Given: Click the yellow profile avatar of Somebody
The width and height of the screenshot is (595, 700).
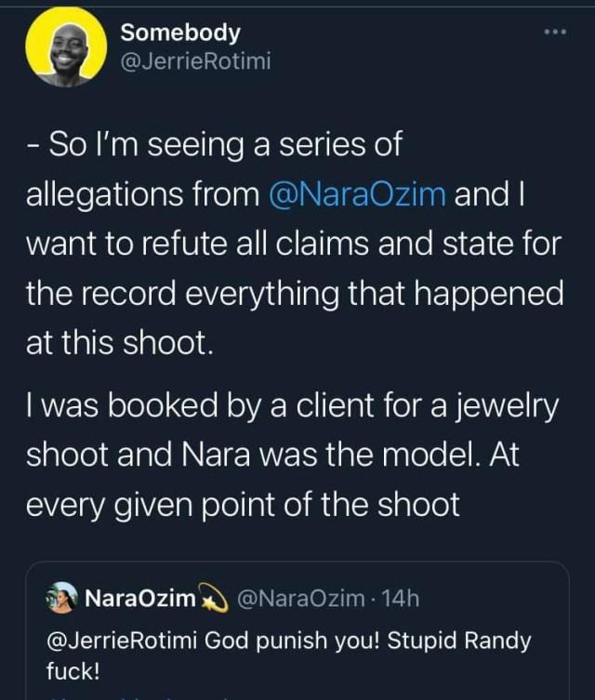Looking at the screenshot, I should click(62, 46).
